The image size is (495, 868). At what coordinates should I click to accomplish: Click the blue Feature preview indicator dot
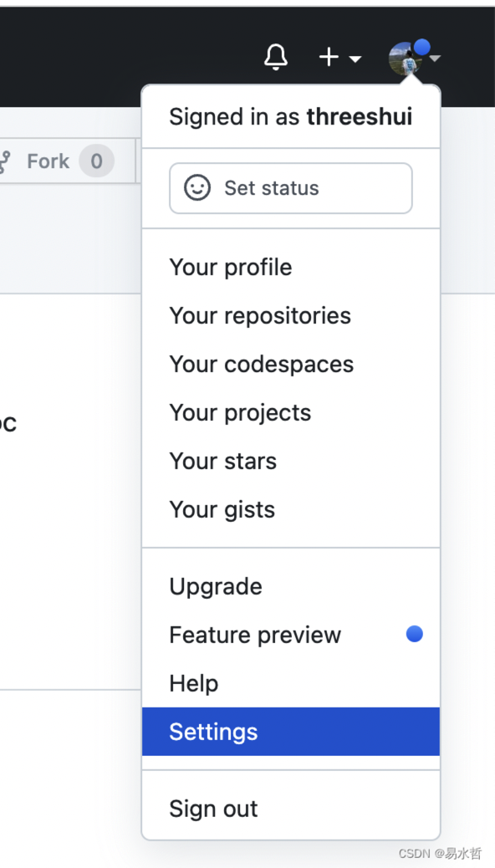[x=414, y=634]
